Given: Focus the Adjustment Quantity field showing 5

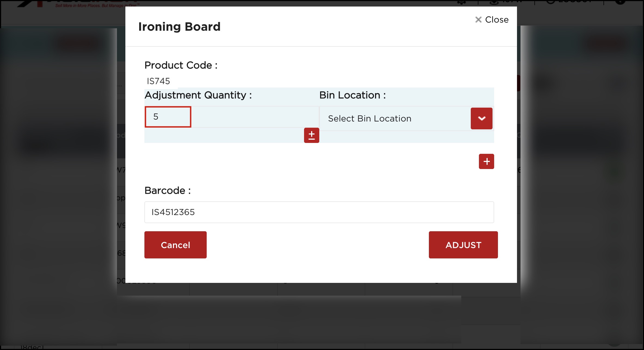Looking at the screenshot, I should click(168, 117).
